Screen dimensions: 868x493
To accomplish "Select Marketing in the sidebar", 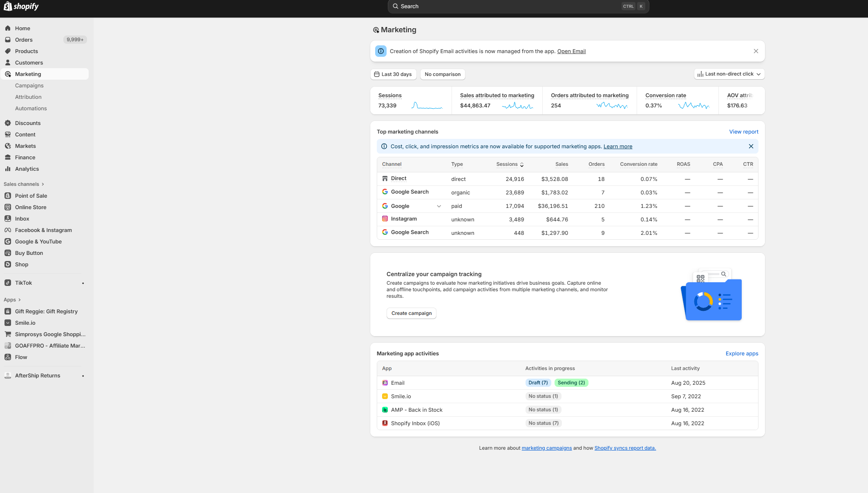I will (x=45, y=74).
